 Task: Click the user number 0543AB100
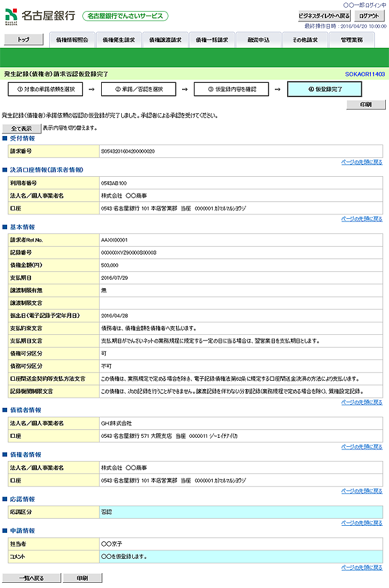[113, 183]
